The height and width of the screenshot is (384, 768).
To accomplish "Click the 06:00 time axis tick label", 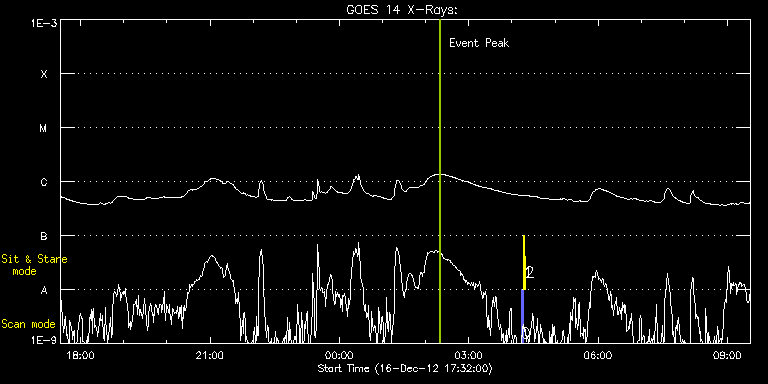I will point(598,354).
